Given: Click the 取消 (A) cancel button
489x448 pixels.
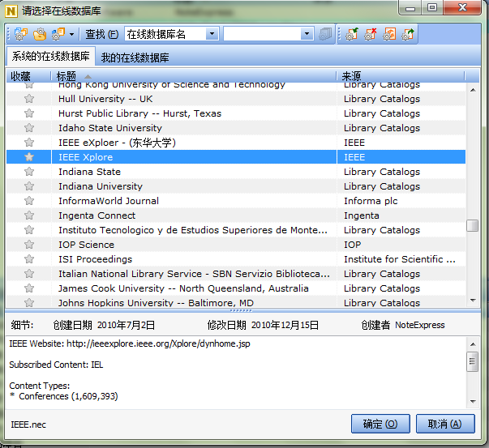Looking at the screenshot, I should pos(445,424).
